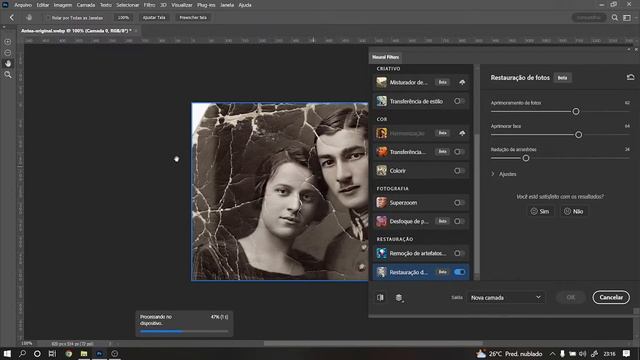Click the greyed OK button
640x360 pixels.
click(x=571, y=297)
